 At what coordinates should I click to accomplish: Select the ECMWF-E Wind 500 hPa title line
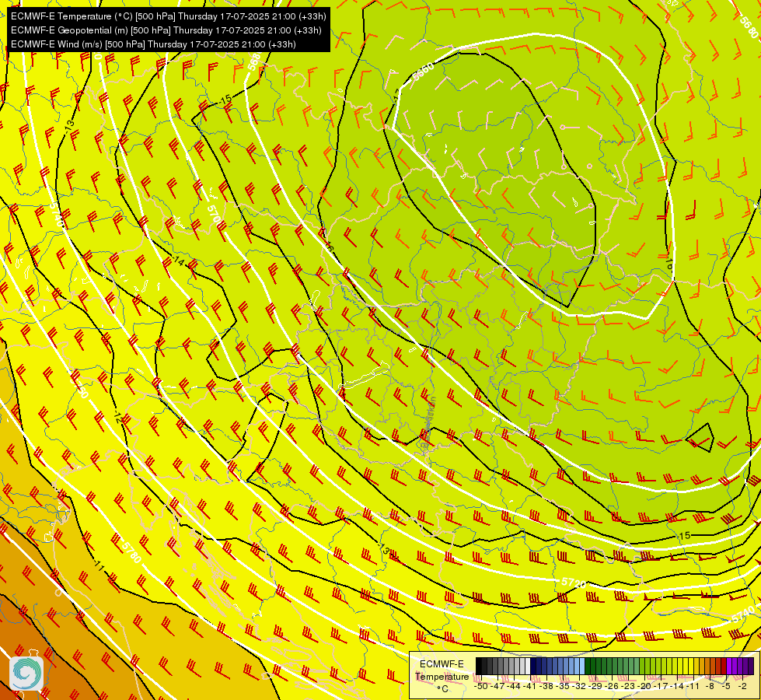pyautogui.click(x=153, y=44)
